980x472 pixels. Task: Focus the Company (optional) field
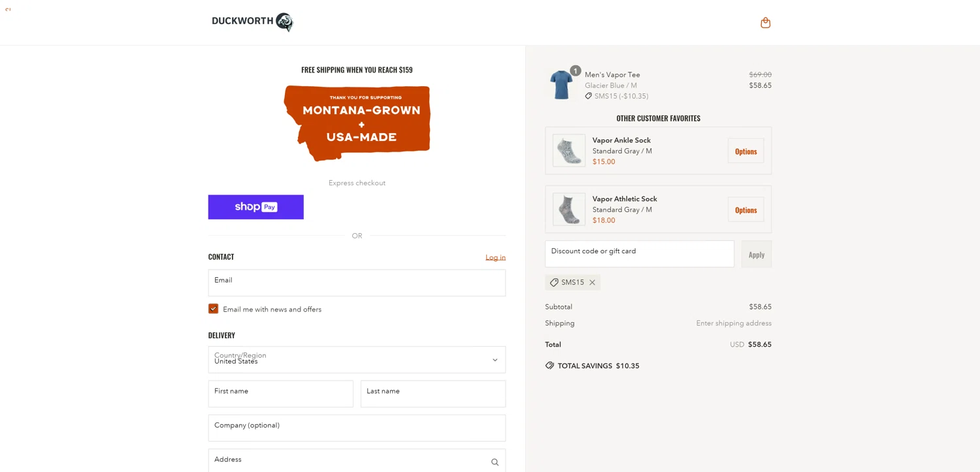tap(357, 428)
